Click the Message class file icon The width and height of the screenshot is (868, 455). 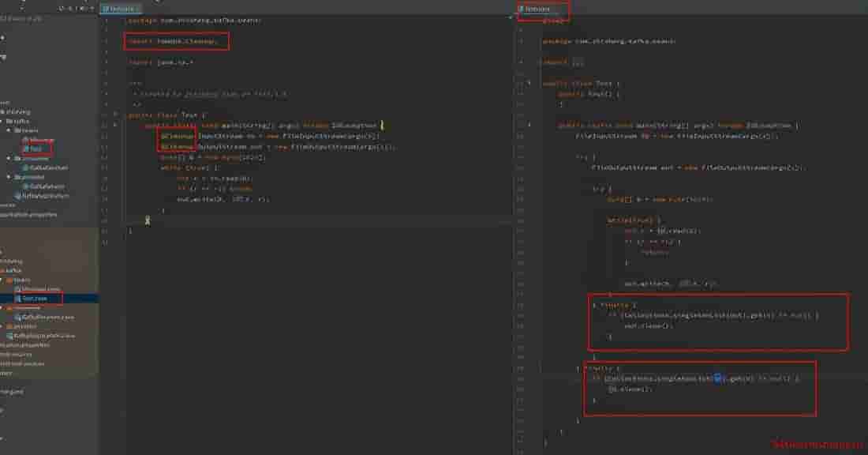pyautogui.click(x=25, y=140)
